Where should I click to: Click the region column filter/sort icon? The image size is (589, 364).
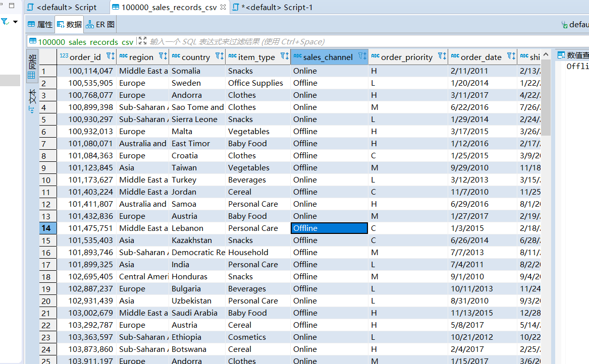click(x=163, y=56)
